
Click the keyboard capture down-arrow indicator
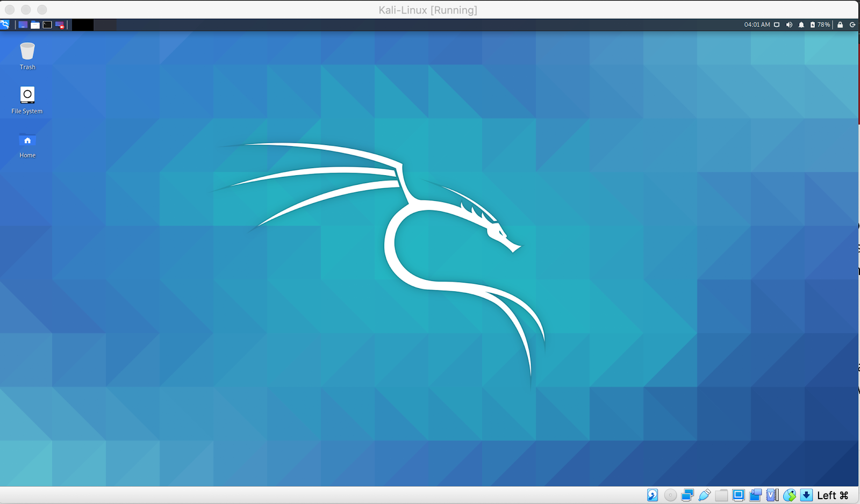pyautogui.click(x=806, y=495)
